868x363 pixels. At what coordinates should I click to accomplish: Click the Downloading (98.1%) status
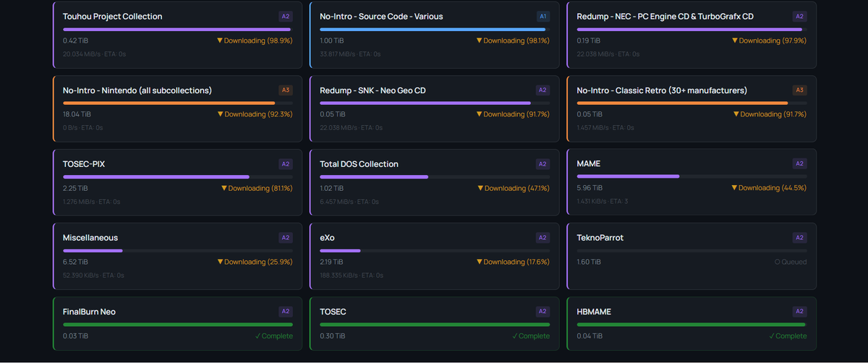coord(513,40)
